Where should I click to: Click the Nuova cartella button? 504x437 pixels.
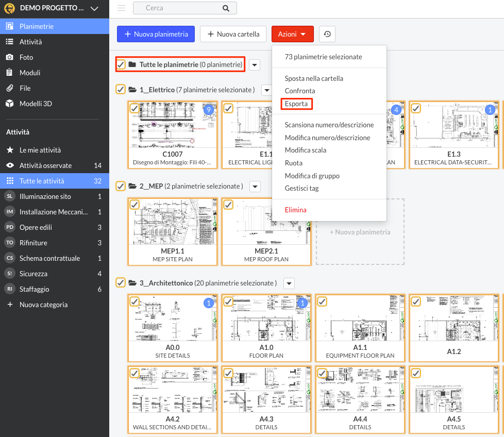coord(233,35)
